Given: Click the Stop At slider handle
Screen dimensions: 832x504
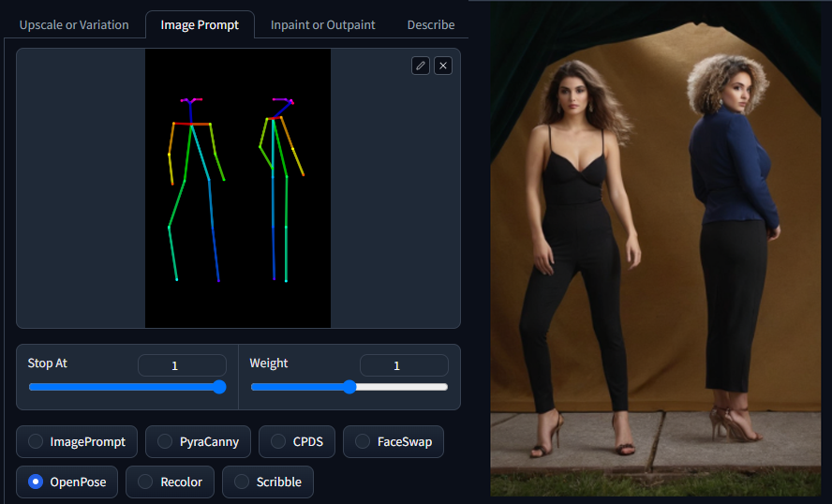Looking at the screenshot, I should (x=219, y=387).
